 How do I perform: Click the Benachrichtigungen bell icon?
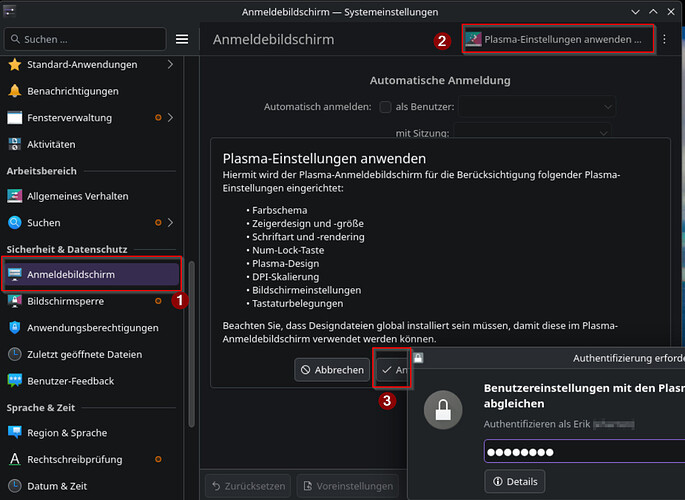[14, 91]
